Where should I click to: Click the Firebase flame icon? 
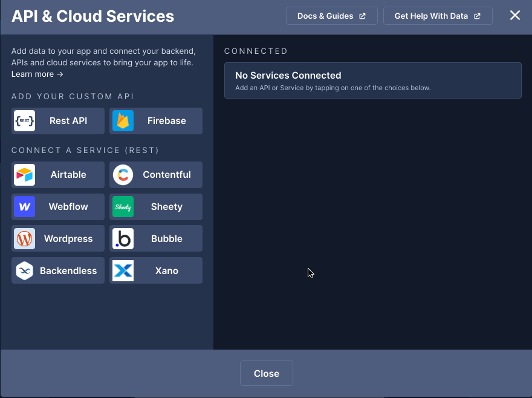tap(123, 121)
